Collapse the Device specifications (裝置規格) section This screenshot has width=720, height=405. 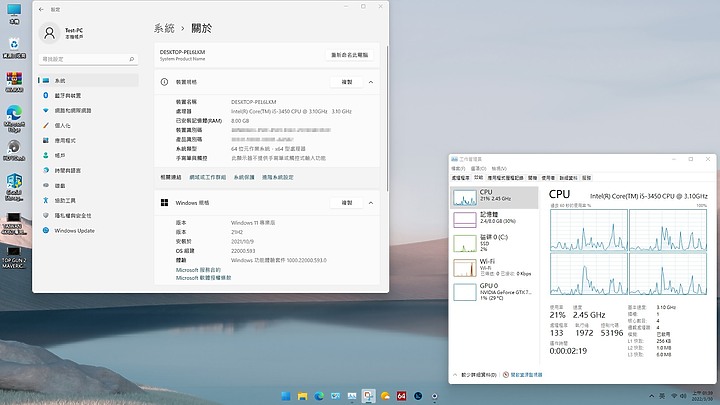(371, 82)
